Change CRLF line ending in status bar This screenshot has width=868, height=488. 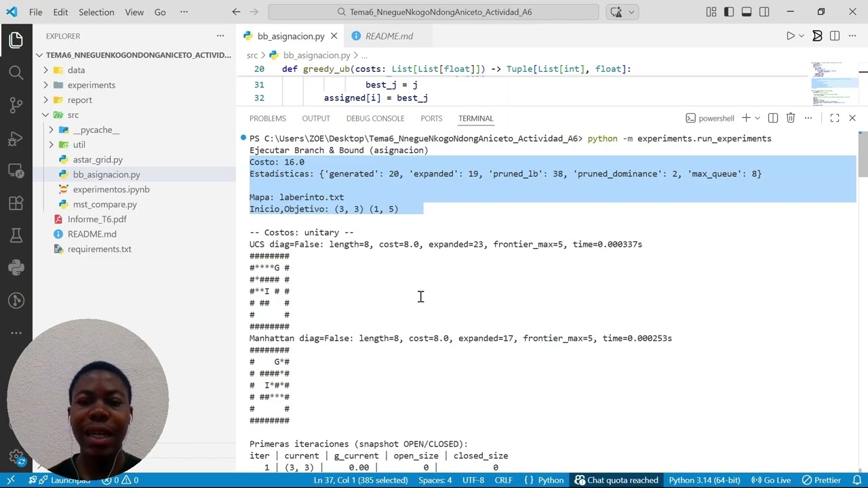coord(503,480)
